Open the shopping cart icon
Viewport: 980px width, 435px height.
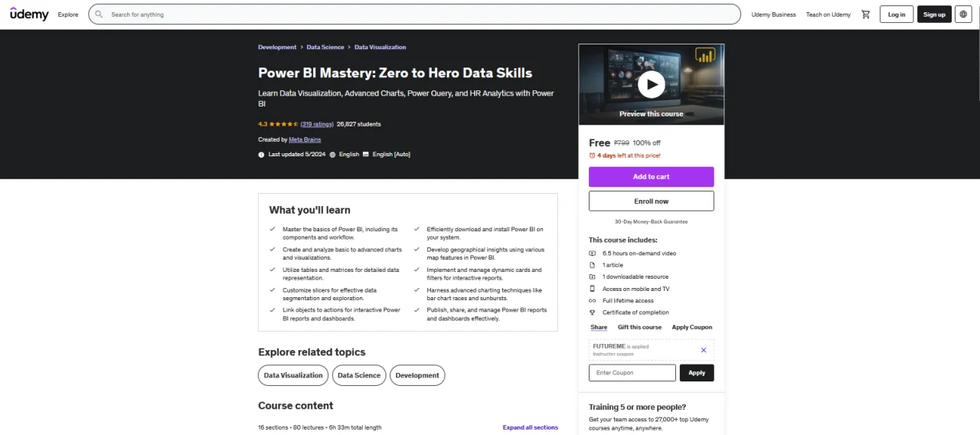point(866,14)
